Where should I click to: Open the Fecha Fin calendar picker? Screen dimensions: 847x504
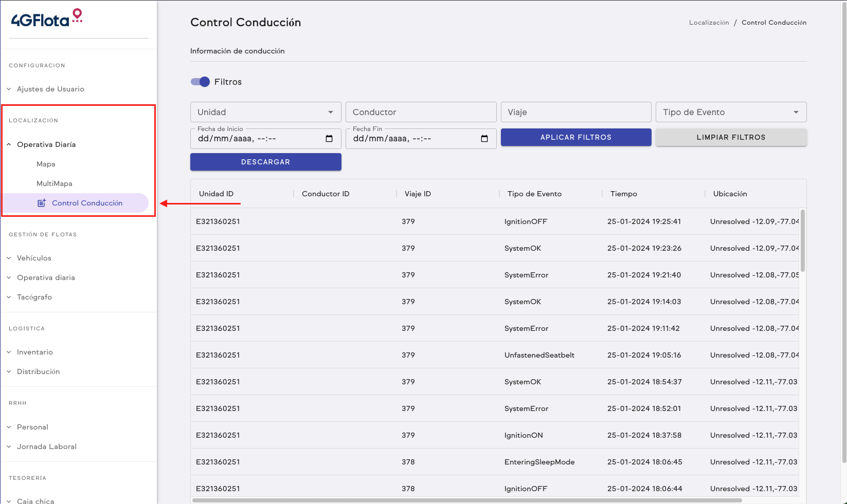point(484,139)
